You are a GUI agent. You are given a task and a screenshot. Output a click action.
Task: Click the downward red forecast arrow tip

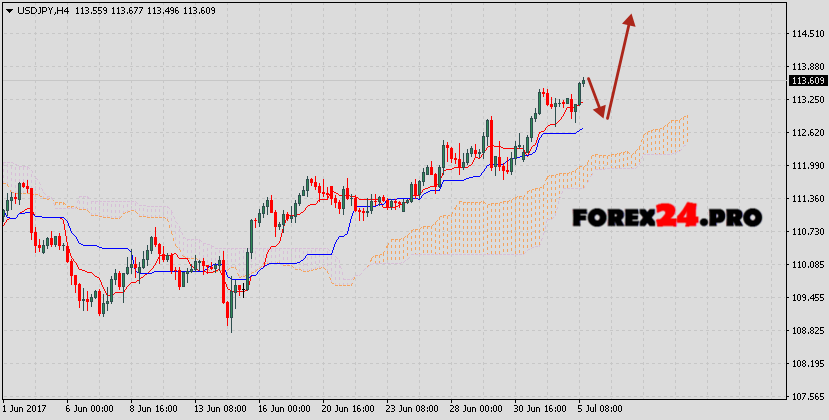point(605,116)
